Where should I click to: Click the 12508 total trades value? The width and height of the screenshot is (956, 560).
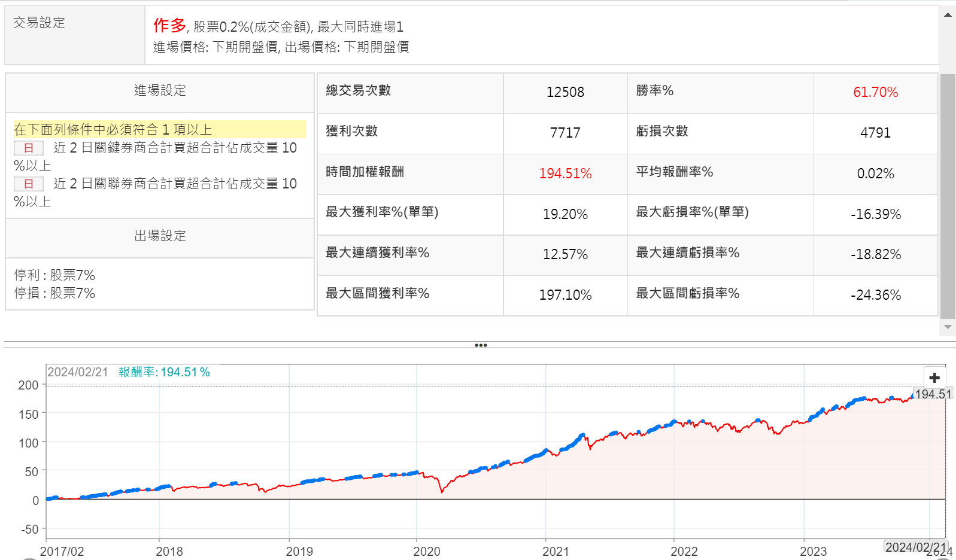(x=565, y=92)
